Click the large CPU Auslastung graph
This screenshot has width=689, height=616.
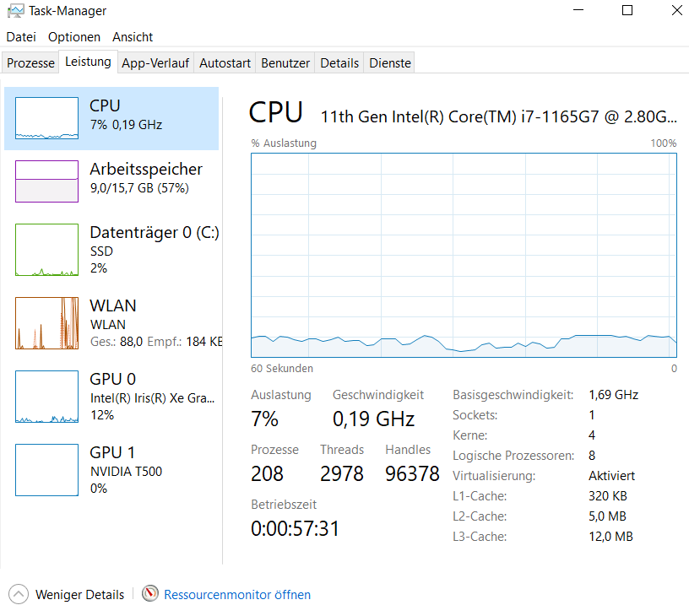pyautogui.click(x=464, y=255)
